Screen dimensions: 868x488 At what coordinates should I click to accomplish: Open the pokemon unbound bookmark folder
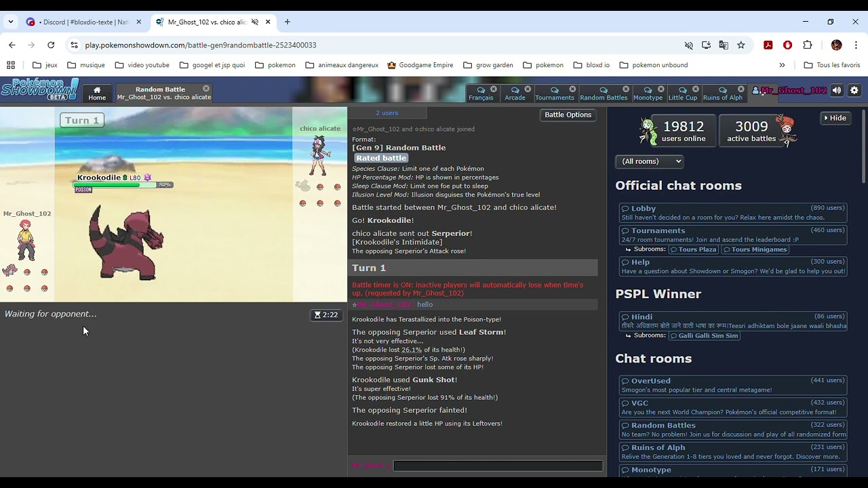tap(653, 65)
